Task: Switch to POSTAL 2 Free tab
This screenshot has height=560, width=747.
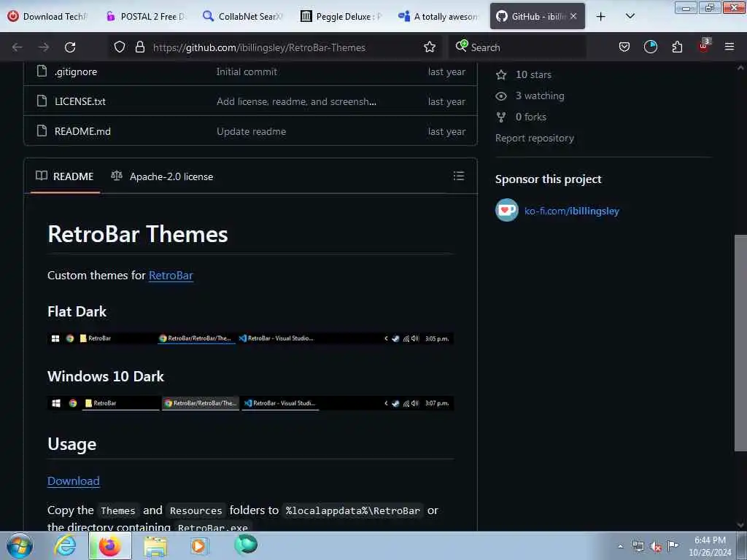Action: 147,16
